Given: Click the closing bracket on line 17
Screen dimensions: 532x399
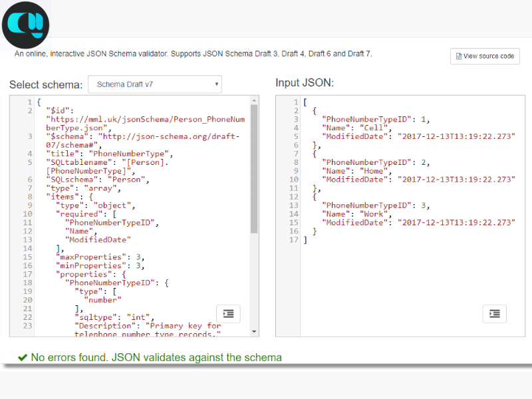Looking at the screenshot, I should [305, 240].
